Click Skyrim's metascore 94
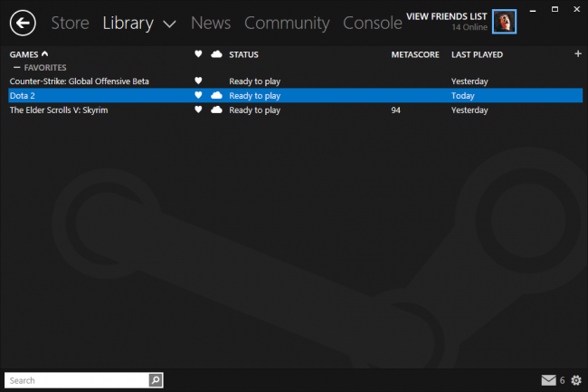 (395, 110)
